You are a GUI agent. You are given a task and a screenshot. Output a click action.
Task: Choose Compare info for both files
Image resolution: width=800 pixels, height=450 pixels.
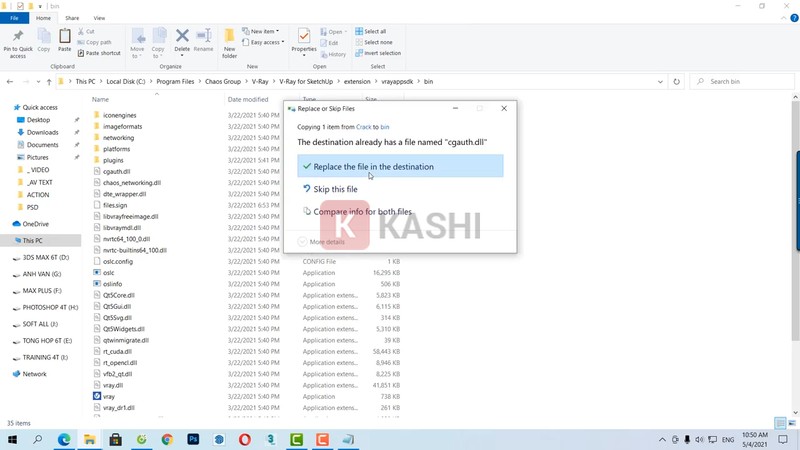400,211
